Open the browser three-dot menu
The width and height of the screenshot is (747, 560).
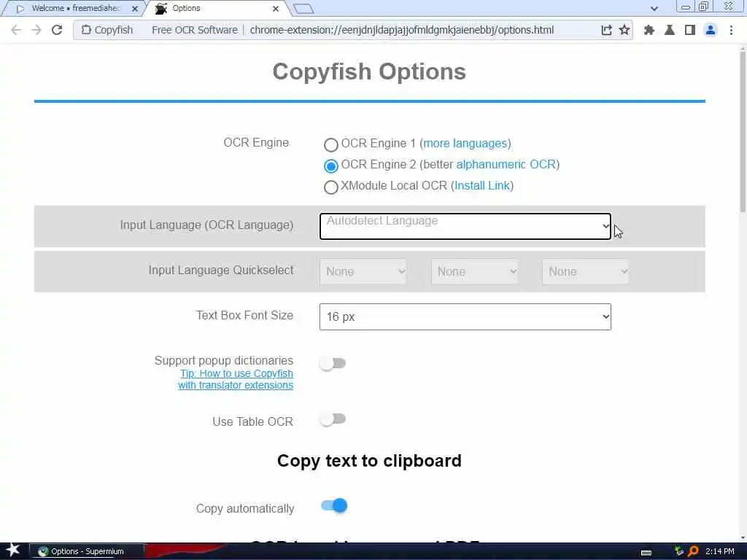point(731,30)
